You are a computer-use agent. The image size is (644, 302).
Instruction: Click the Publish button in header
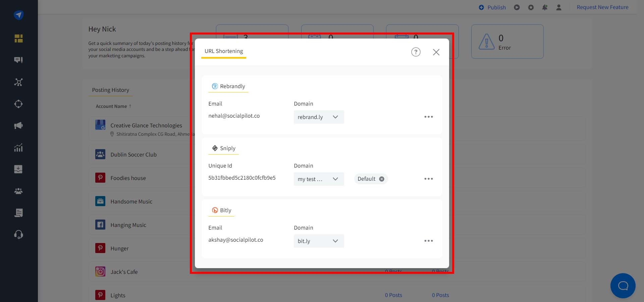point(492,7)
